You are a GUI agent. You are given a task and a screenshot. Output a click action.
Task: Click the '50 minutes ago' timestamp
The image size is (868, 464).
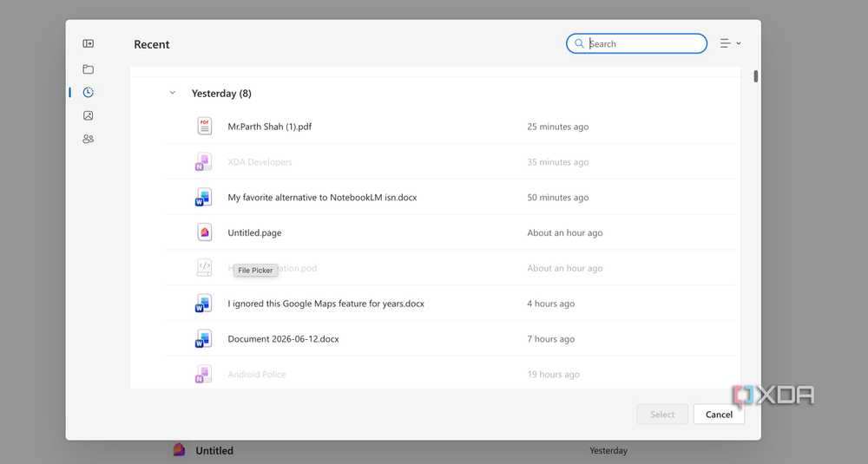(557, 198)
